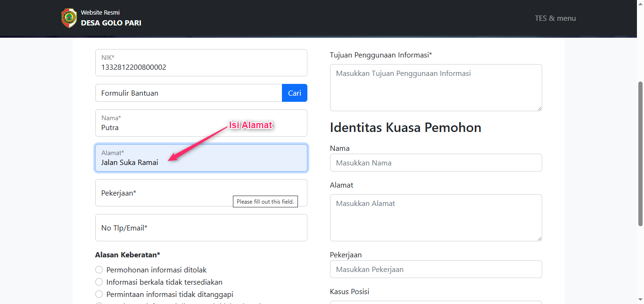Click the No Tlp/Email field
644x304 pixels.
click(x=201, y=228)
